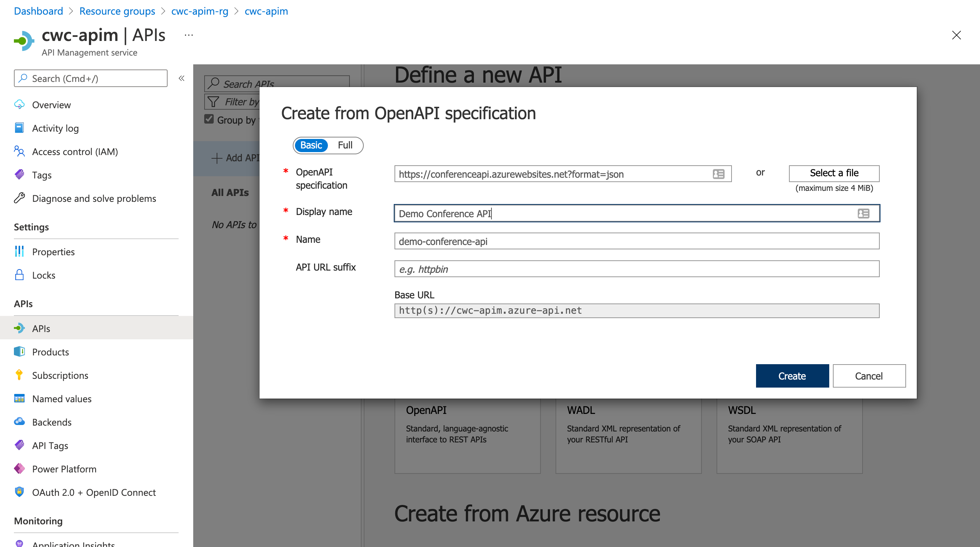The height and width of the screenshot is (547, 980).
Task: Open OAuth 2.0 + OpenID Connect
Action: [94, 492]
